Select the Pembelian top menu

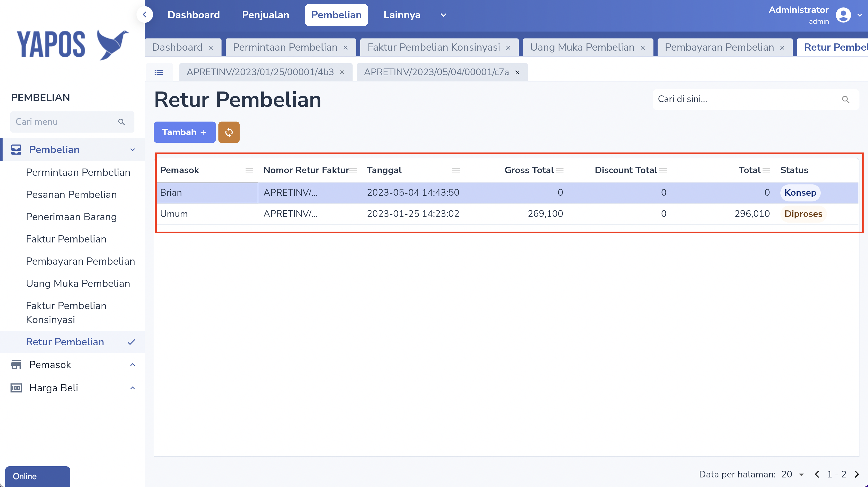(x=336, y=15)
